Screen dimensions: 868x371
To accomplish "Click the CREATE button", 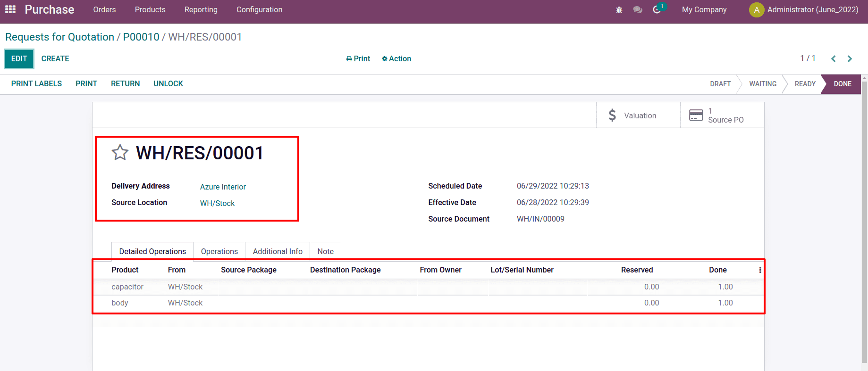I will [55, 58].
